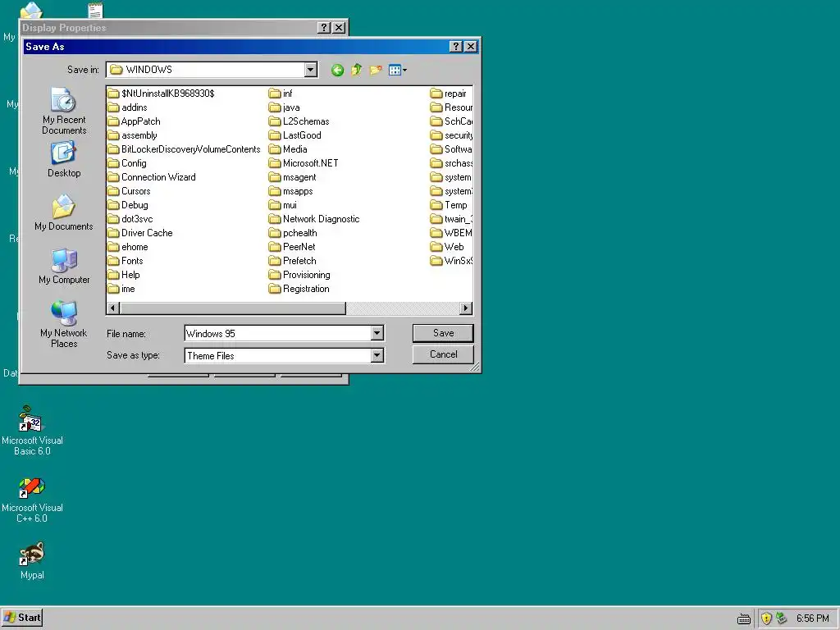Select the msapps folder name

298,190
